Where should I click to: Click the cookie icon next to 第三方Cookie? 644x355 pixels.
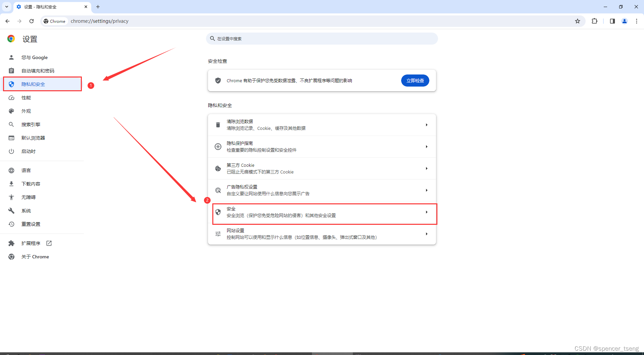[x=218, y=168]
